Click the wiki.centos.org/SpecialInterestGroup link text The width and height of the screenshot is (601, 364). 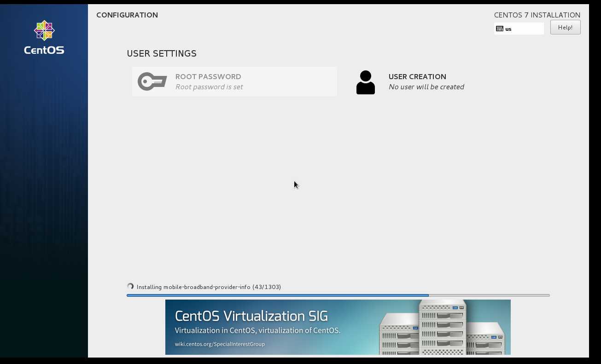coord(220,344)
